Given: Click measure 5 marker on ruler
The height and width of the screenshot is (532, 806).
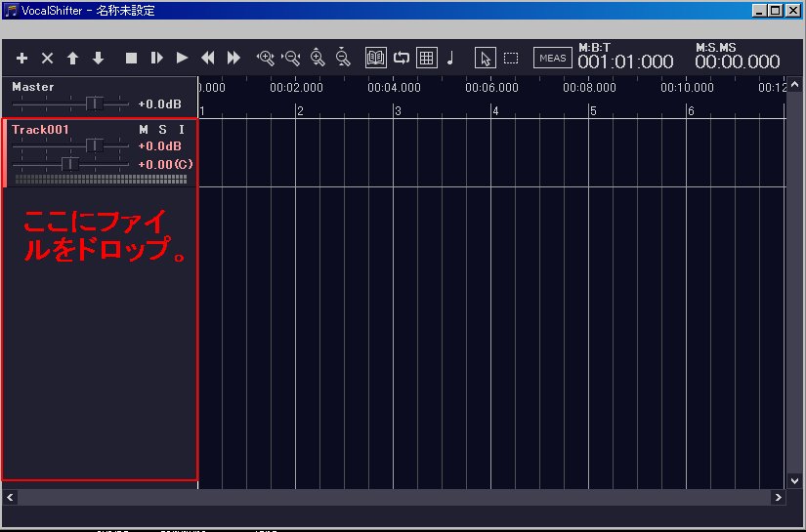Looking at the screenshot, I should (x=593, y=111).
